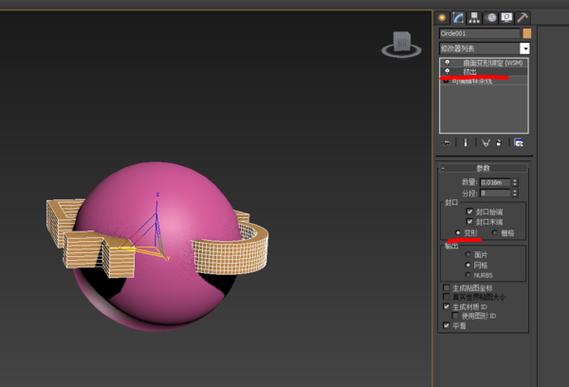Click the Pin Stack icon

(447, 143)
